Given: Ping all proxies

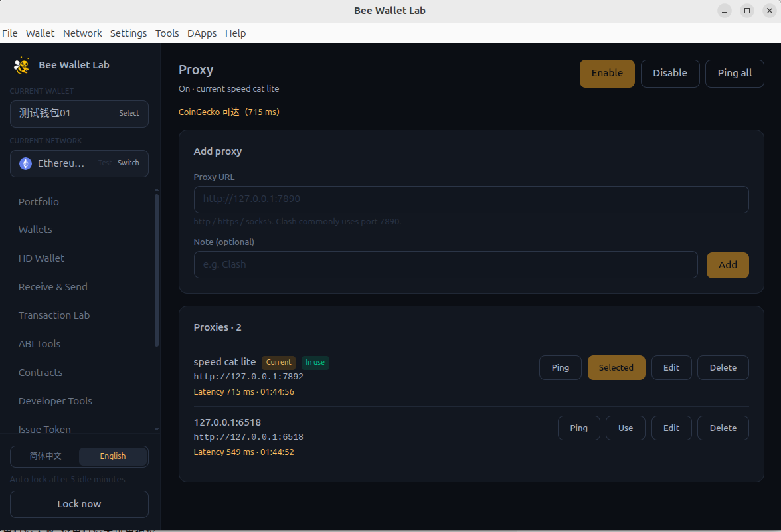Looking at the screenshot, I should [x=735, y=73].
